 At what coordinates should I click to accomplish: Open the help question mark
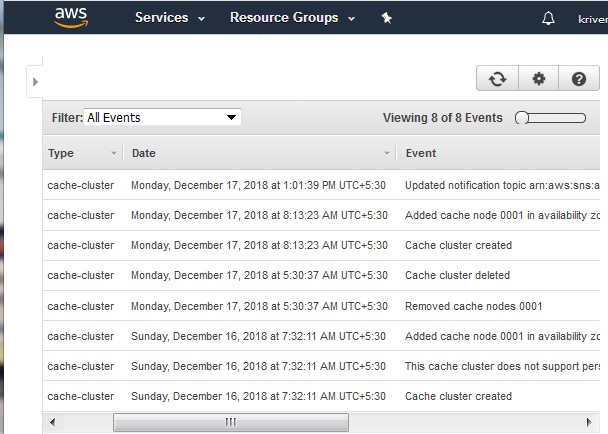pos(578,79)
